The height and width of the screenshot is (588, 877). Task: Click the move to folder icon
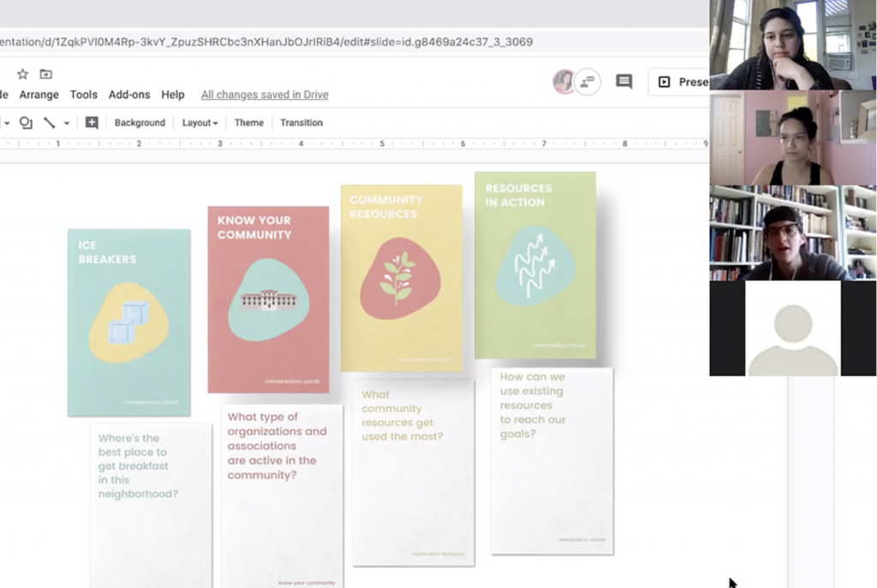[45, 74]
